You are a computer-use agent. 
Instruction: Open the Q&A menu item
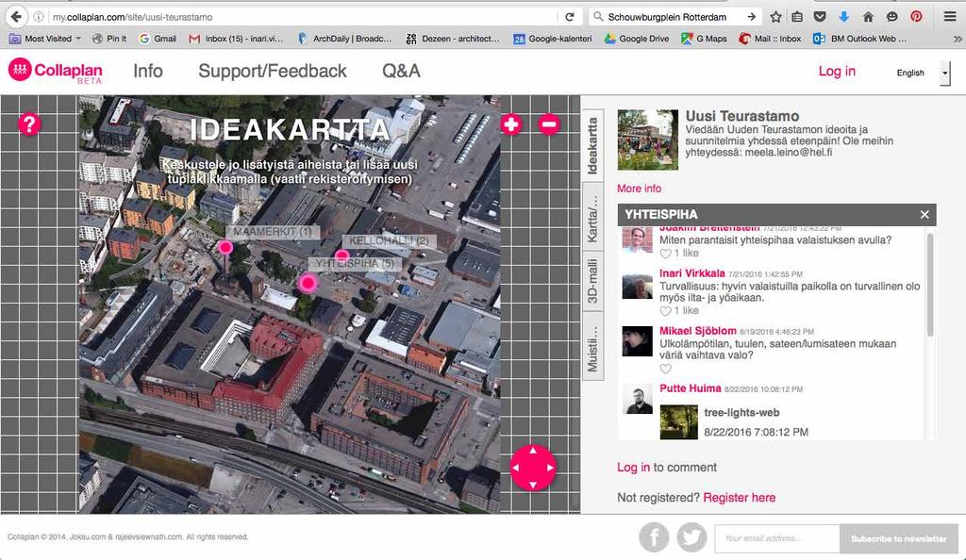coord(401,71)
